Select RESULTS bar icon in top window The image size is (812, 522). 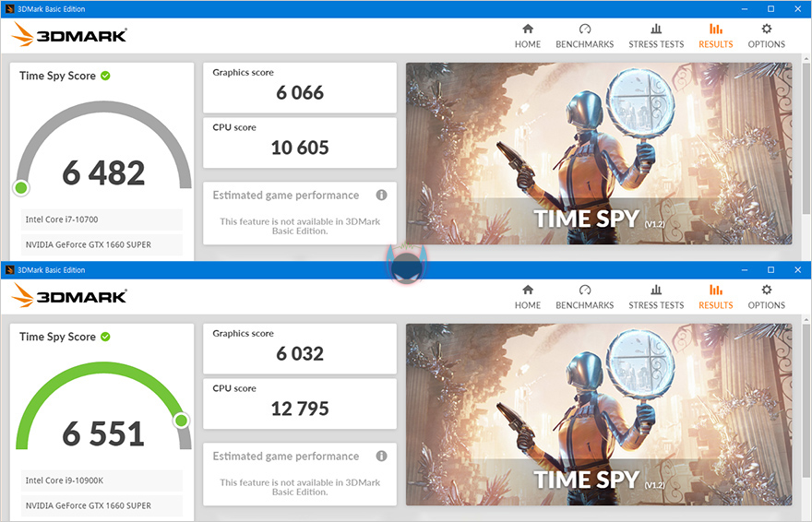pos(716,29)
